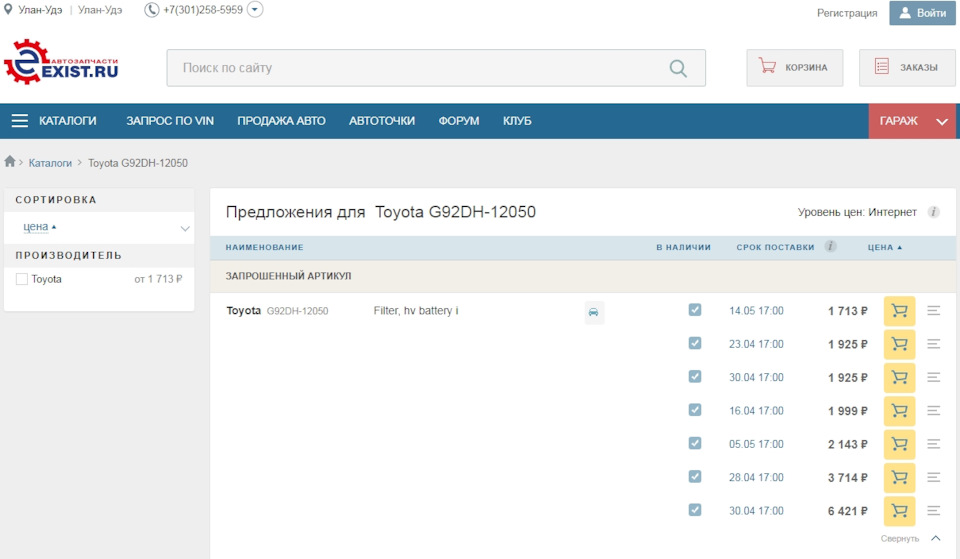The width and height of the screenshot is (960, 559).
Task: Toggle in-stock checkbox for 23.04 offer
Action: [695, 343]
